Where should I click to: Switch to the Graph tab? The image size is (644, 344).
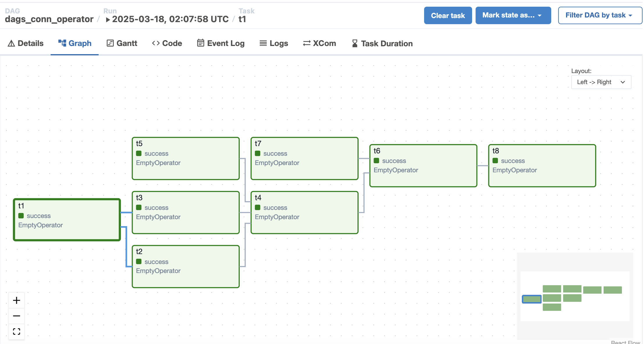pos(75,43)
